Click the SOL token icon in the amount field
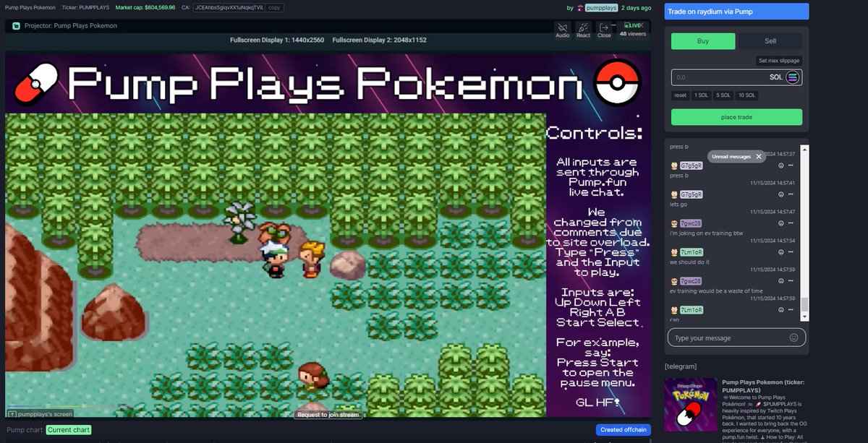Viewport: 868px width, 443px height. [793, 77]
